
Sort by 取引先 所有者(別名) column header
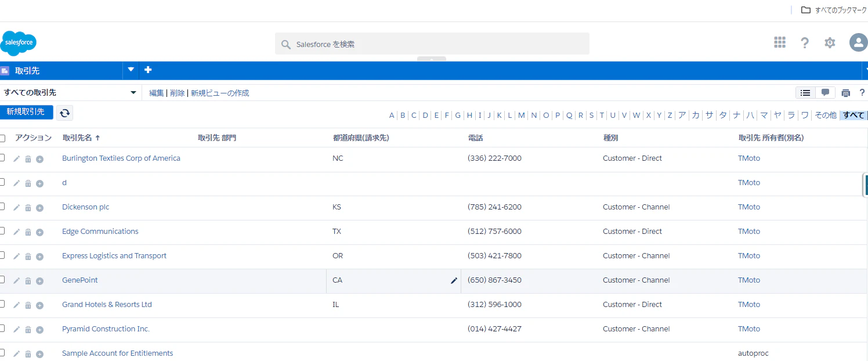point(771,138)
